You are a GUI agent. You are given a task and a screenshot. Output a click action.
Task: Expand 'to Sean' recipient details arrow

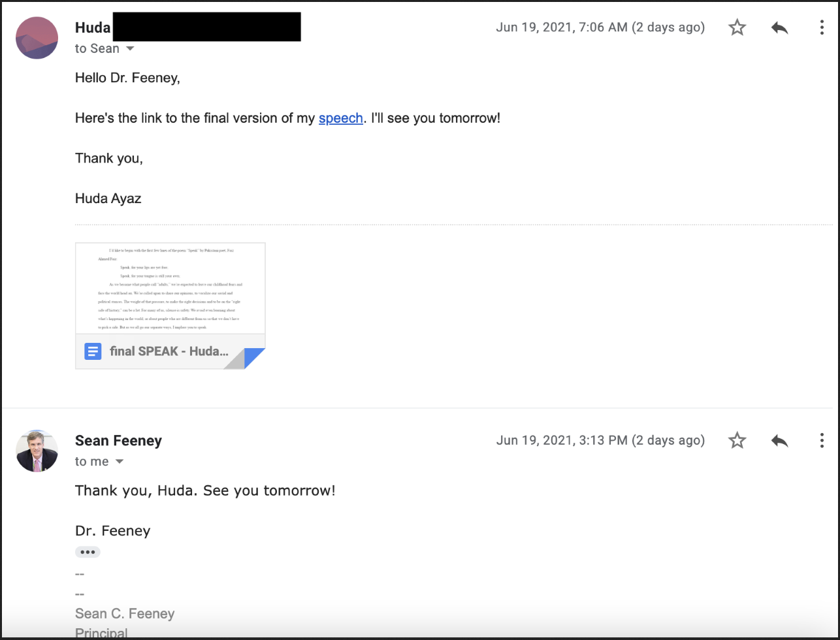point(130,49)
